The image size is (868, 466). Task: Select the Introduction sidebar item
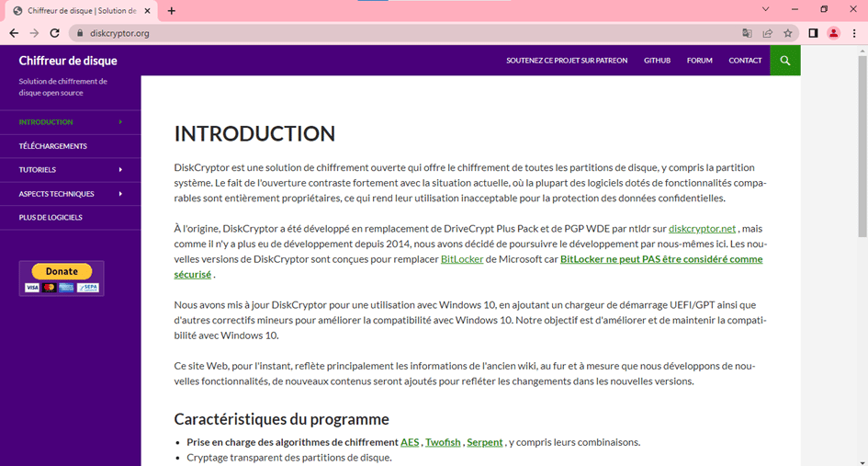pyautogui.click(x=46, y=122)
